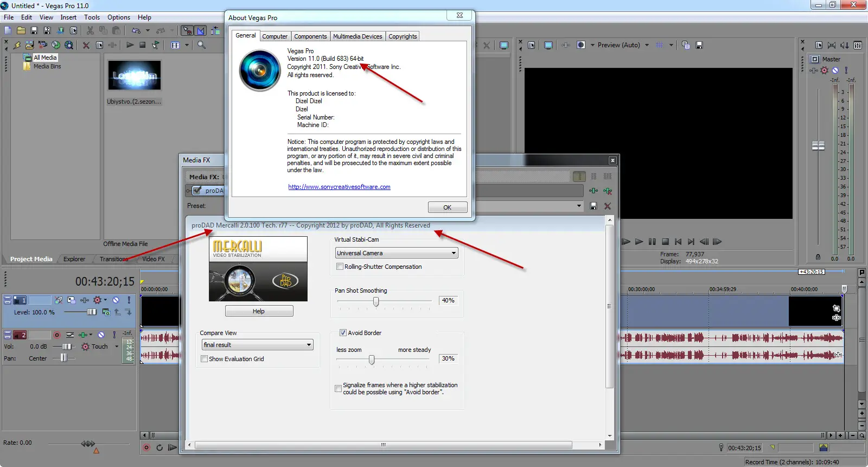
Task: Open Mixing Console icon in Master panel
Action: point(858,45)
